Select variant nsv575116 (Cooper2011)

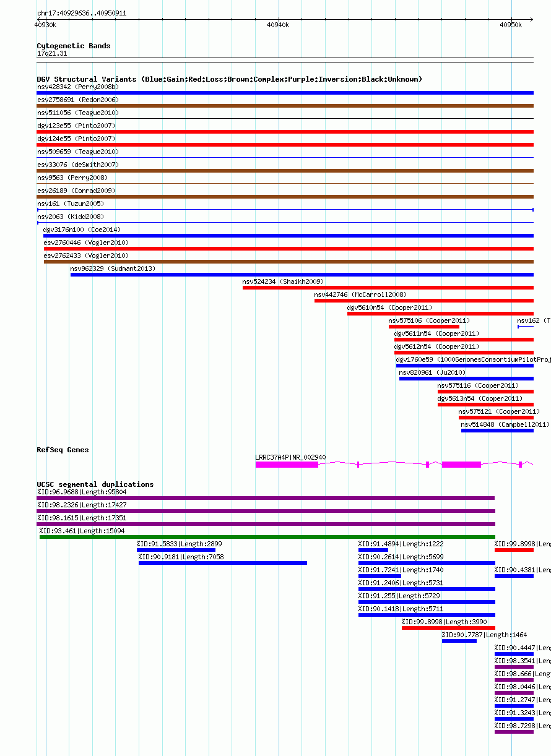(485, 392)
